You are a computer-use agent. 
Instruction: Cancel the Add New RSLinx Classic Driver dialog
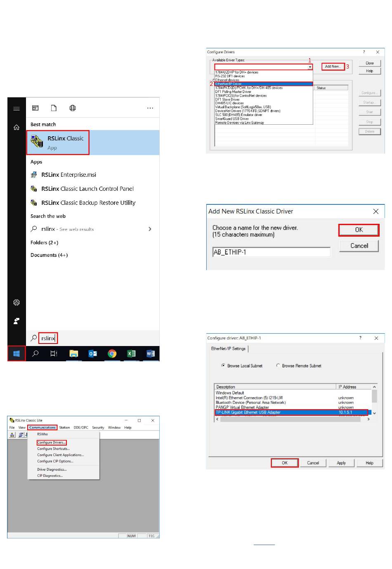click(x=359, y=246)
